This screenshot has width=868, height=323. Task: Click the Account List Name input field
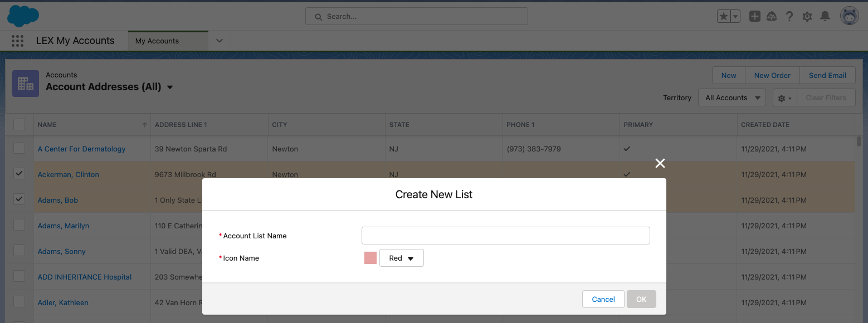coord(505,236)
